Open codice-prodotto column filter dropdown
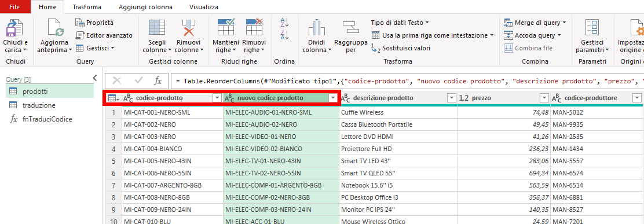Viewport: 644px width, 224px height. (217, 98)
